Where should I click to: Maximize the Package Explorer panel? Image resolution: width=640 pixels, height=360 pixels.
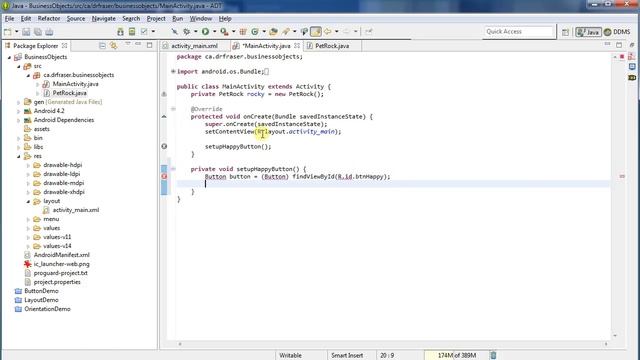pos(150,45)
